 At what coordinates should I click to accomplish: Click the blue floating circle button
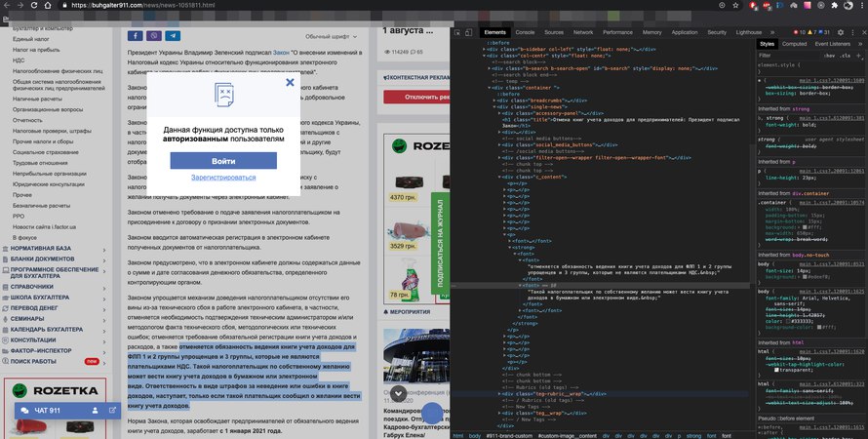432,413
